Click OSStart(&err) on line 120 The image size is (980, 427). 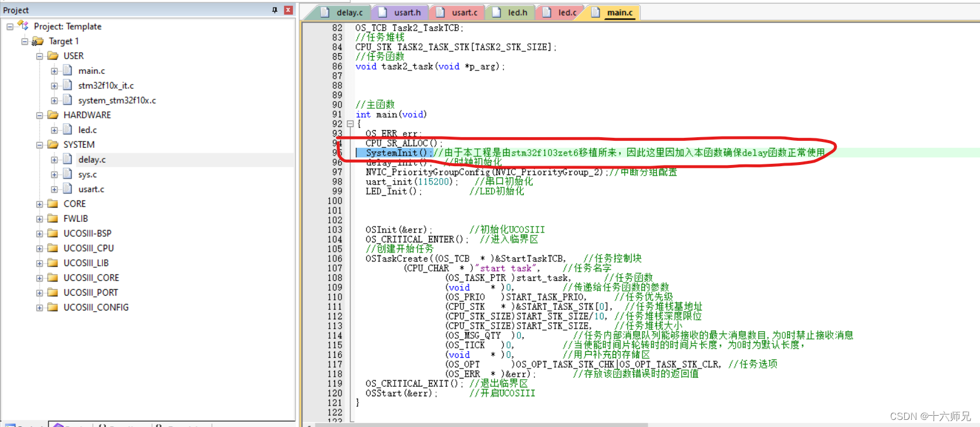(401, 393)
